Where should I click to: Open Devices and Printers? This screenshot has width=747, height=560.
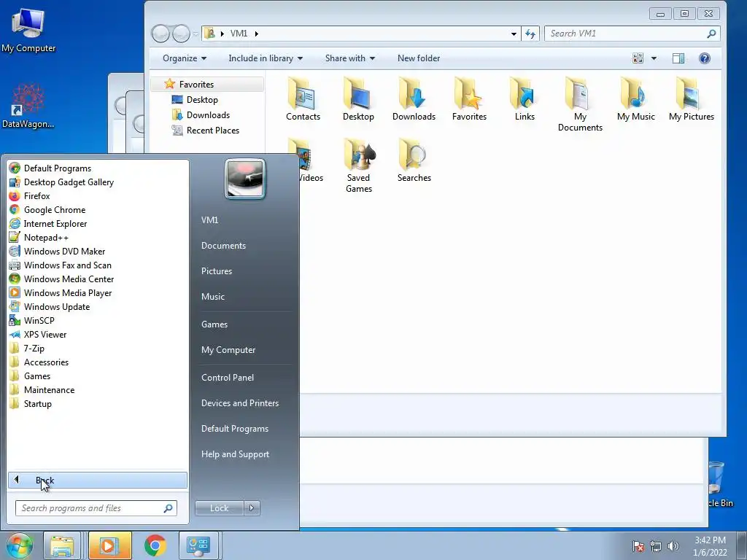239,403
